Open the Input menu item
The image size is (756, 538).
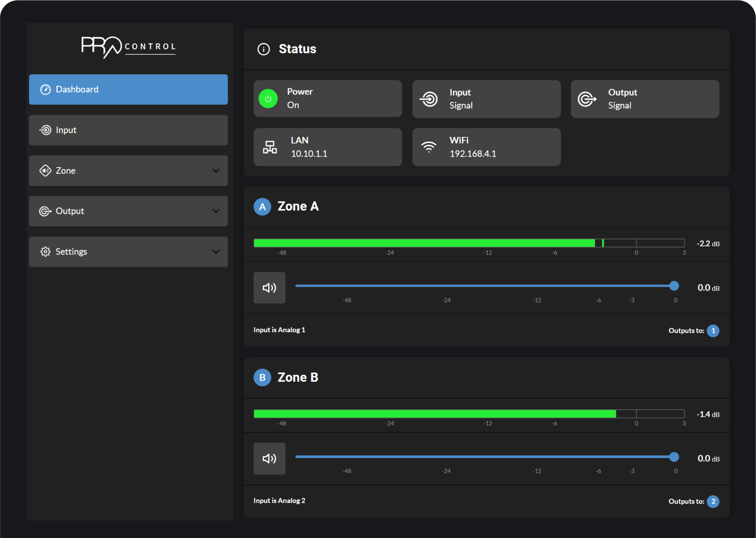point(128,130)
